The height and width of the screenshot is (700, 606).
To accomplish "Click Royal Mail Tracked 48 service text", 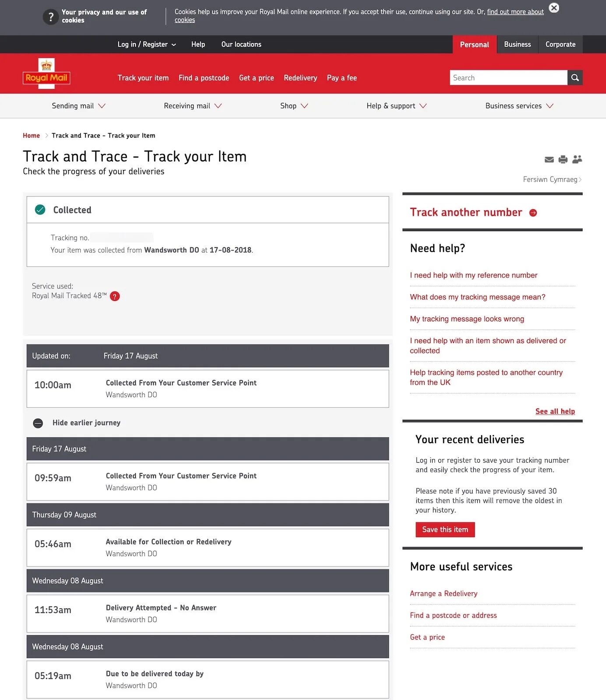I will [69, 296].
